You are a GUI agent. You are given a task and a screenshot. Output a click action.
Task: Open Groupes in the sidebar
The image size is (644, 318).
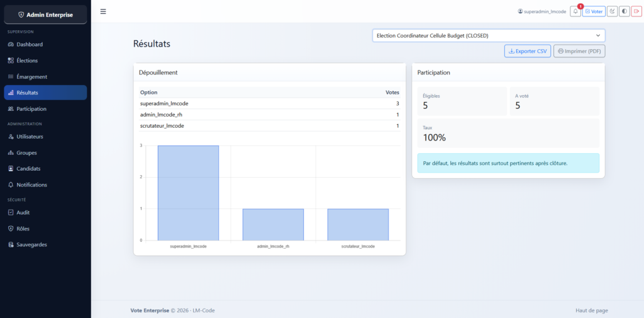(26, 152)
